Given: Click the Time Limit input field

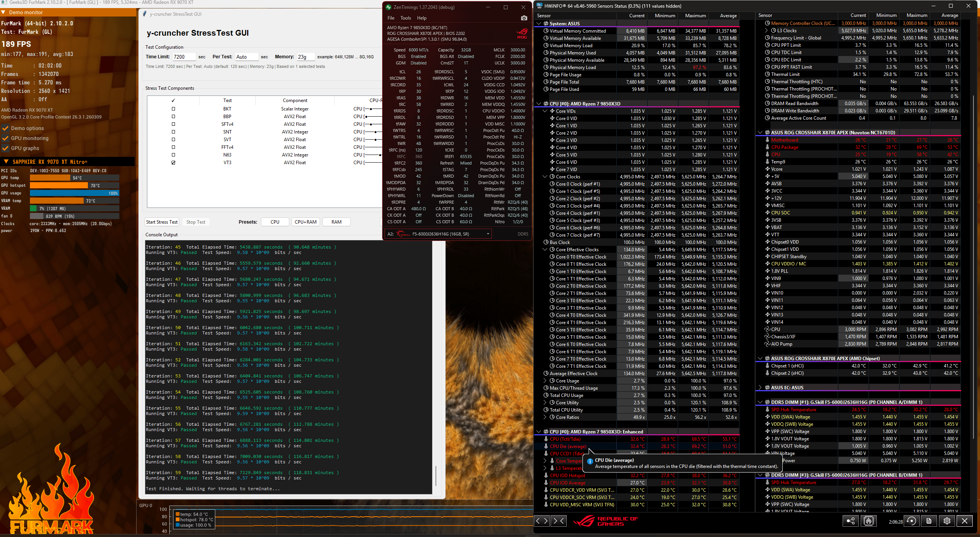Looking at the screenshot, I should pos(184,57).
